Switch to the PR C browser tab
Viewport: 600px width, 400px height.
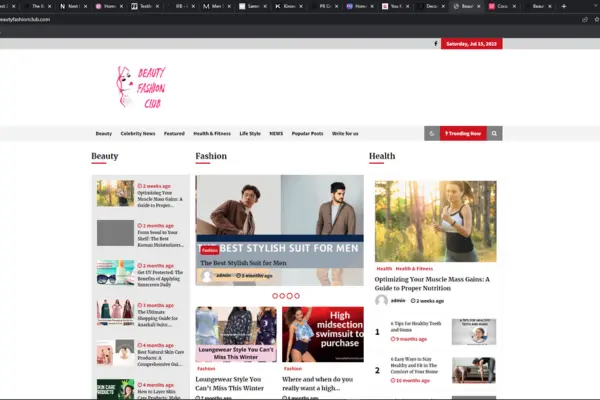coord(324,6)
